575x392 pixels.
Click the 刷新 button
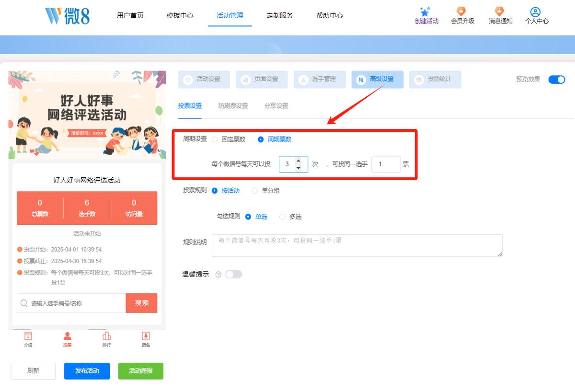33,371
